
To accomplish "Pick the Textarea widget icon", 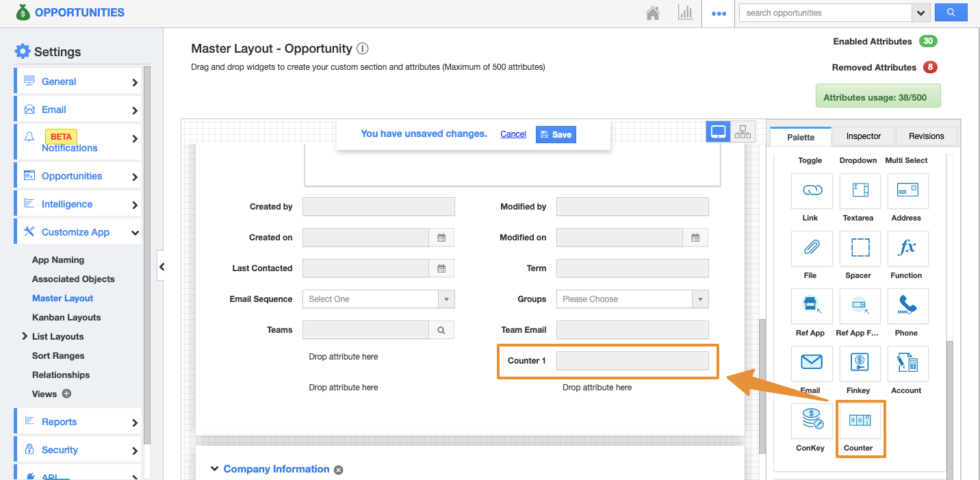I will click(860, 191).
